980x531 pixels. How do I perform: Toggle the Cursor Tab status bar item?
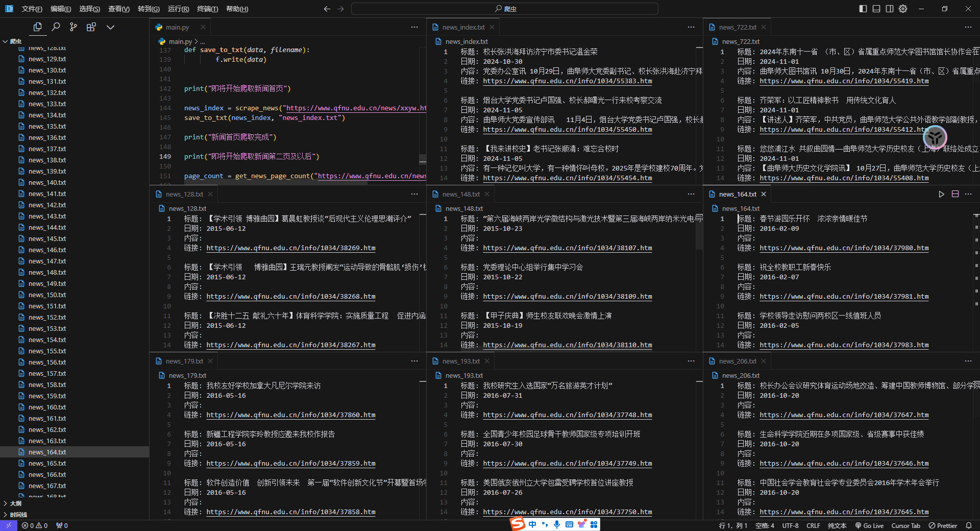(x=906, y=525)
